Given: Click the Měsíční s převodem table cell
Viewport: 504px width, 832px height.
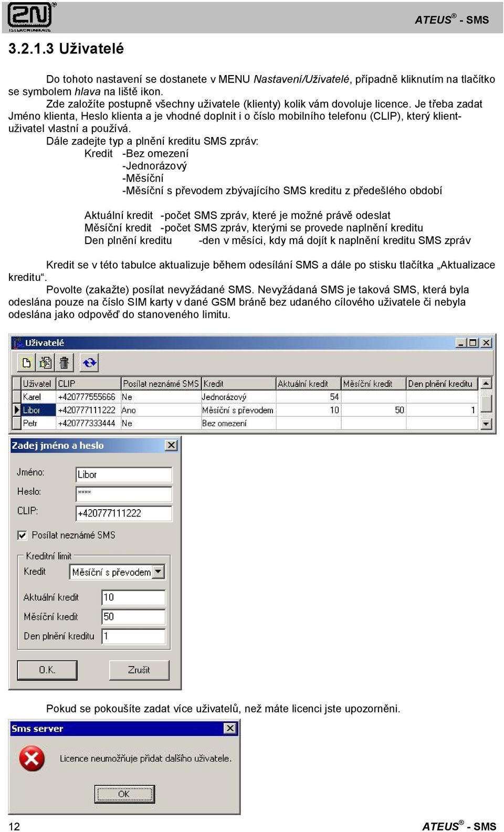Looking at the screenshot, I should click(238, 410).
